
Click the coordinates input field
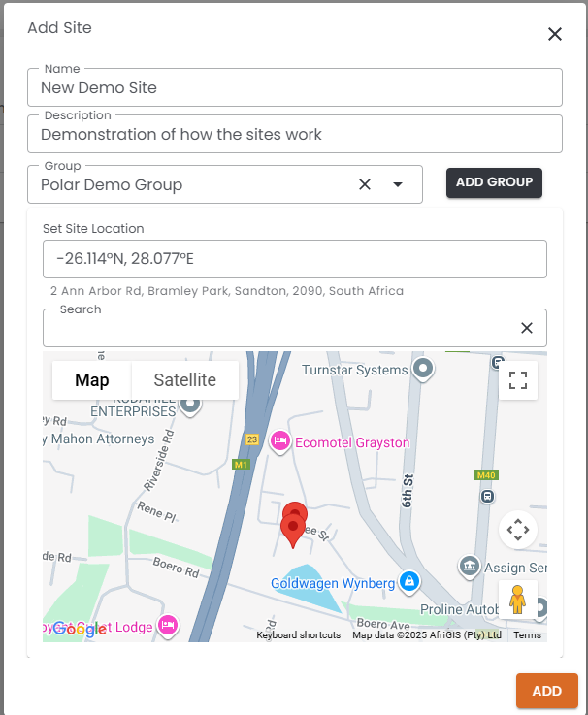[x=295, y=259]
